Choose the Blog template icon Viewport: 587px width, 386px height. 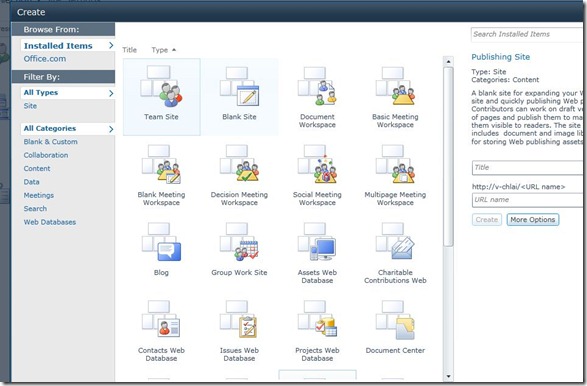coord(161,243)
